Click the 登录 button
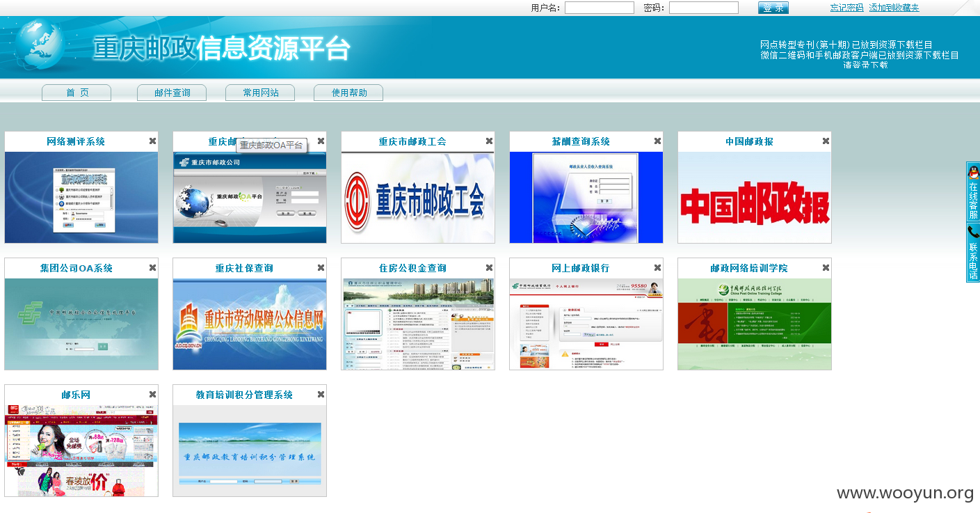This screenshot has width=980, height=513. (x=773, y=8)
